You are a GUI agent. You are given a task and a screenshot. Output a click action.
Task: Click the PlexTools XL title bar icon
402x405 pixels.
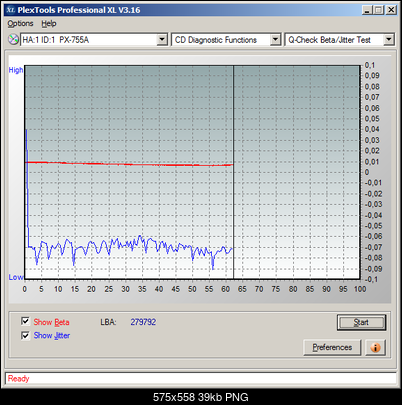pyautogui.click(x=11, y=10)
